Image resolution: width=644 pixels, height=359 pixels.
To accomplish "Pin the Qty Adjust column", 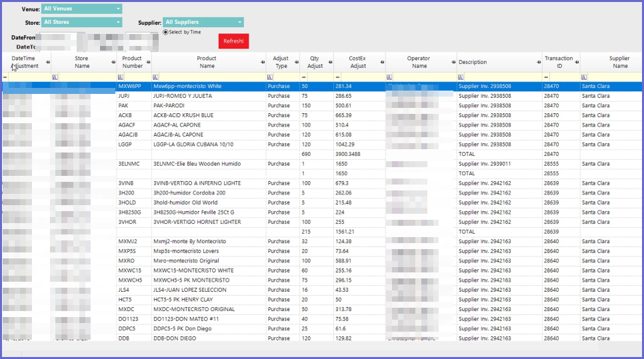I will [330, 63].
